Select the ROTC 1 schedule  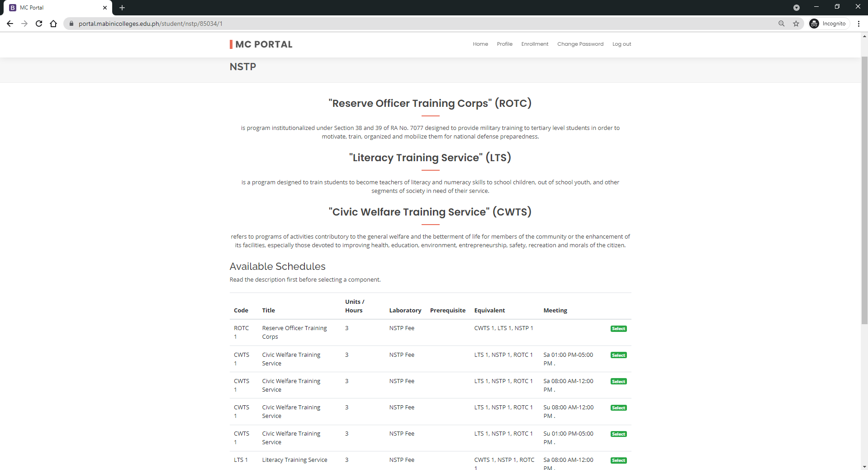click(x=618, y=329)
